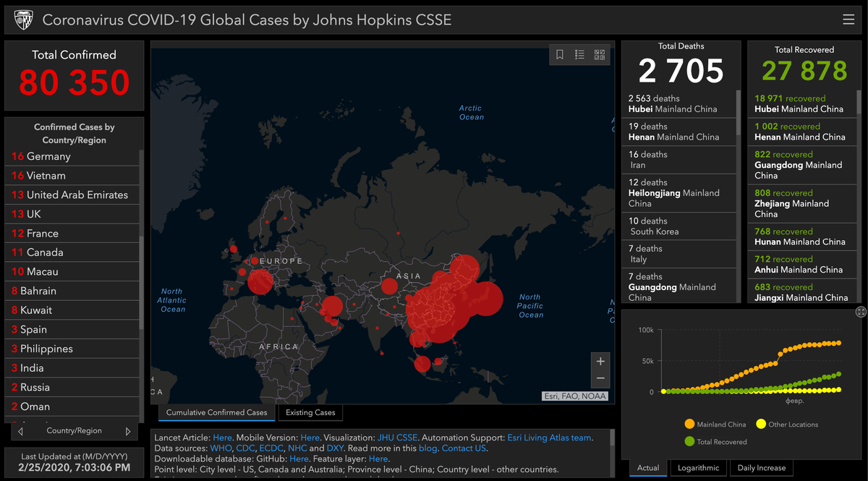Click the large red Hubei map circle

point(438,312)
